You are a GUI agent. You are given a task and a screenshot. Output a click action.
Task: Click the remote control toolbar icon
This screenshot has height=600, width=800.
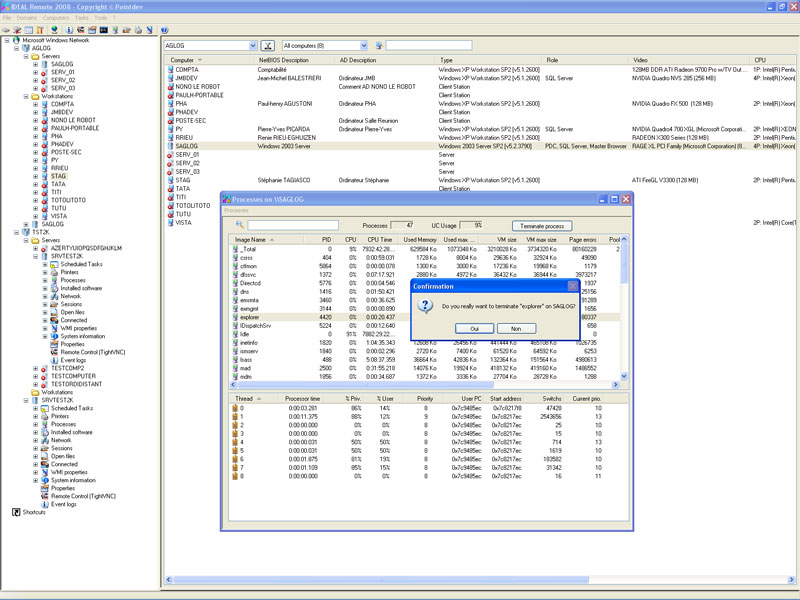(x=81, y=30)
